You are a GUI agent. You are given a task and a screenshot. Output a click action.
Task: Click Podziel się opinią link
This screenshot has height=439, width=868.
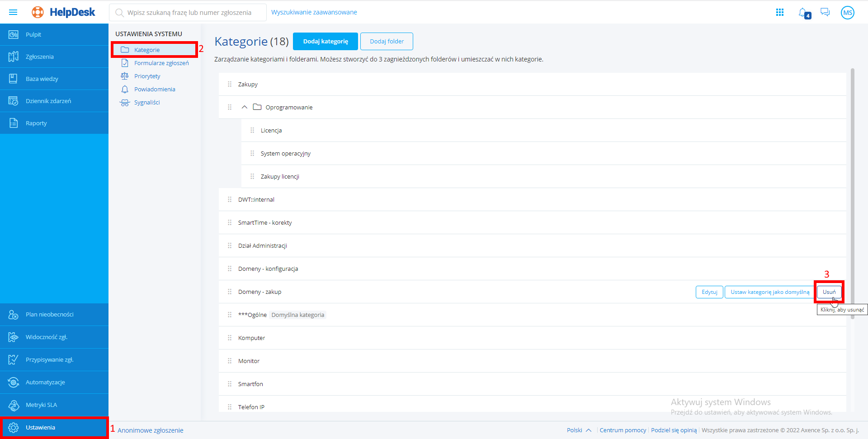click(x=674, y=430)
